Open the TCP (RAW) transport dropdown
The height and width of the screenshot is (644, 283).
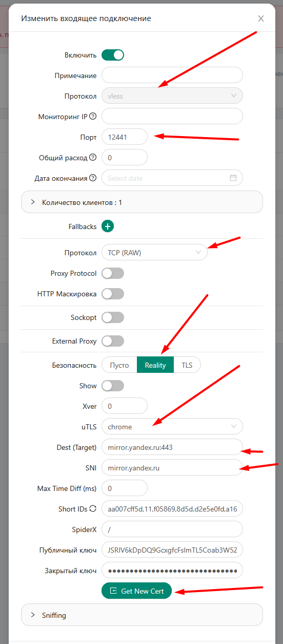pyautogui.click(x=154, y=252)
